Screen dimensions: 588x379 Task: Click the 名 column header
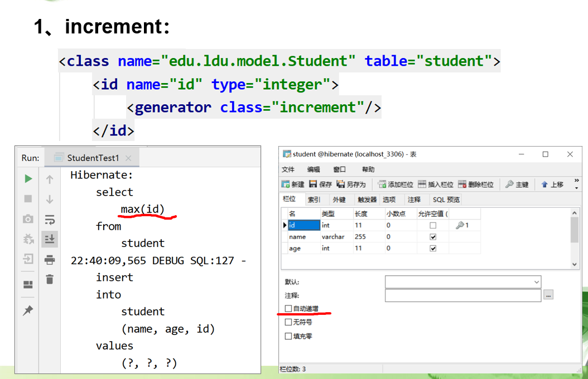tap(303, 213)
